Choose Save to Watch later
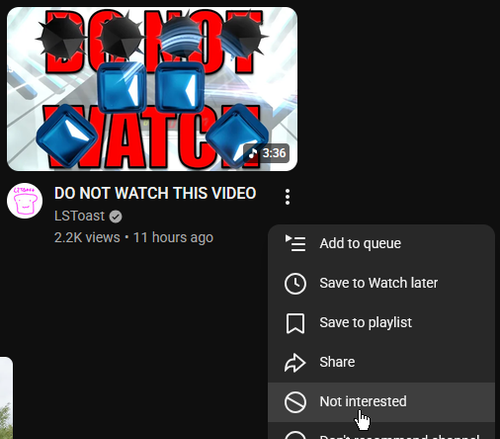 point(381,283)
